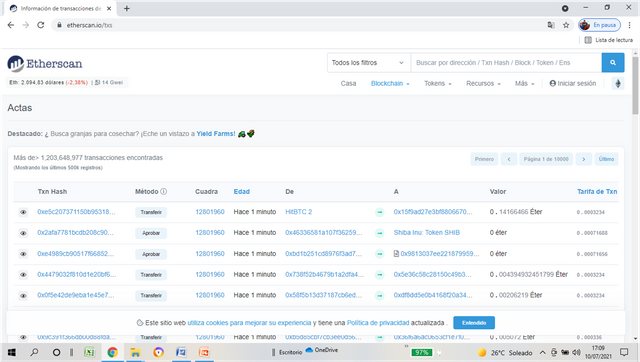The width and height of the screenshot is (640, 362).
Task: Expand Recursos menu
Action: pos(483,83)
